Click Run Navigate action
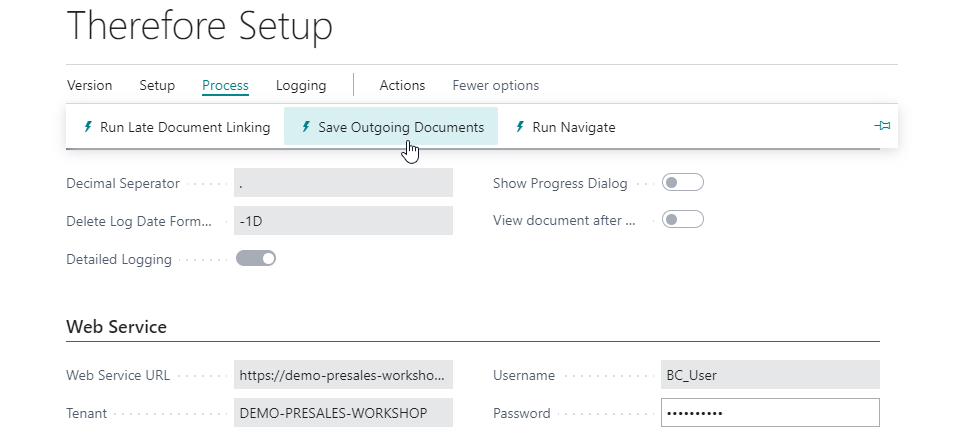964x441 pixels. (x=573, y=127)
